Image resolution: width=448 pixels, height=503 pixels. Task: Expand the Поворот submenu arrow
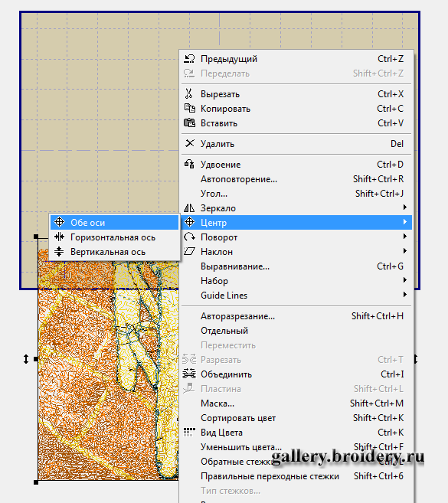point(405,237)
